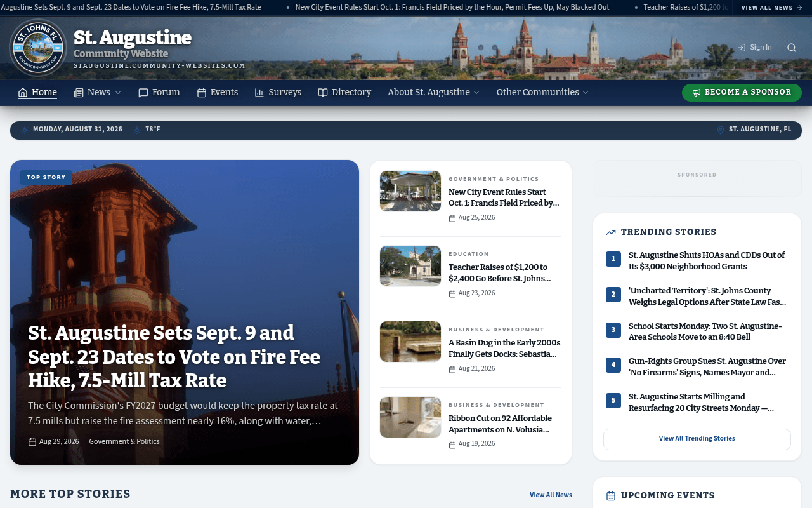Click the dock basin article thumbnail
Screen dimensions: 812x508
point(410,342)
